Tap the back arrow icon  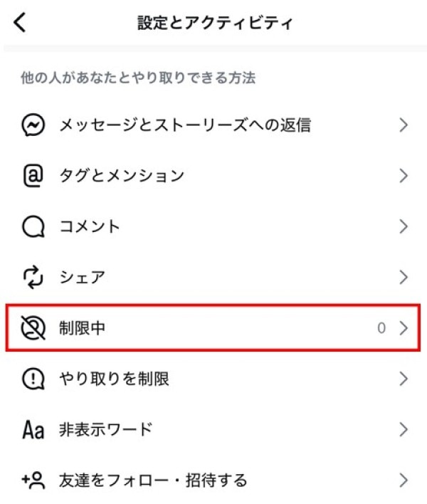tap(20, 23)
